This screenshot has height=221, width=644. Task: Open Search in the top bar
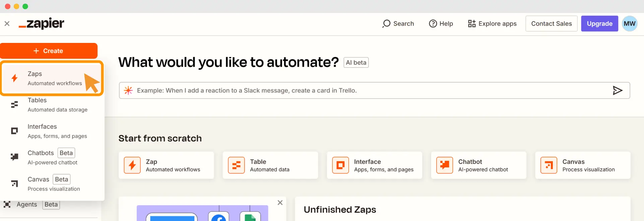[398, 23]
